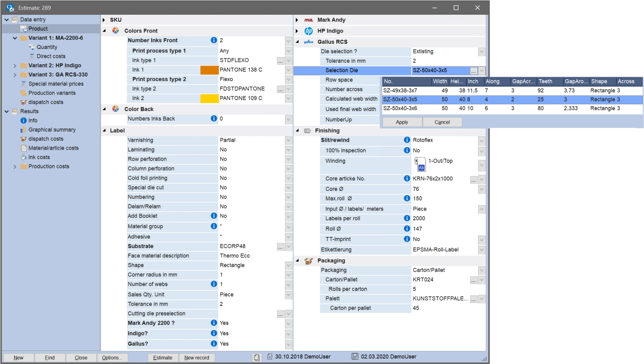Click info icon beside 100% Inspection

pos(407,150)
